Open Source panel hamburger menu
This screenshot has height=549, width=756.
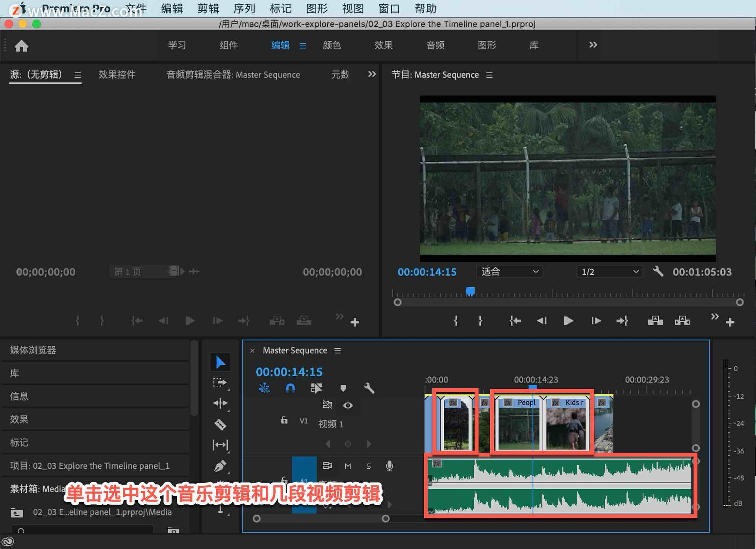click(78, 75)
